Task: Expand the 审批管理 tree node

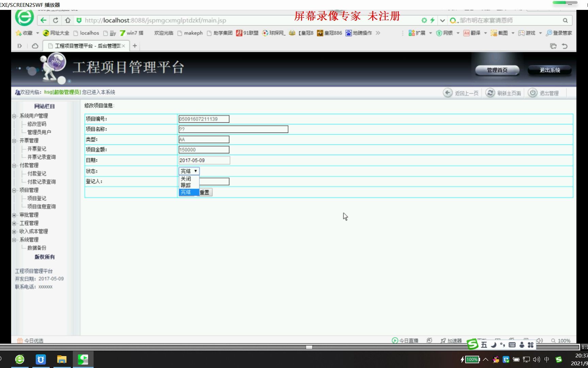Action: coord(14,215)
